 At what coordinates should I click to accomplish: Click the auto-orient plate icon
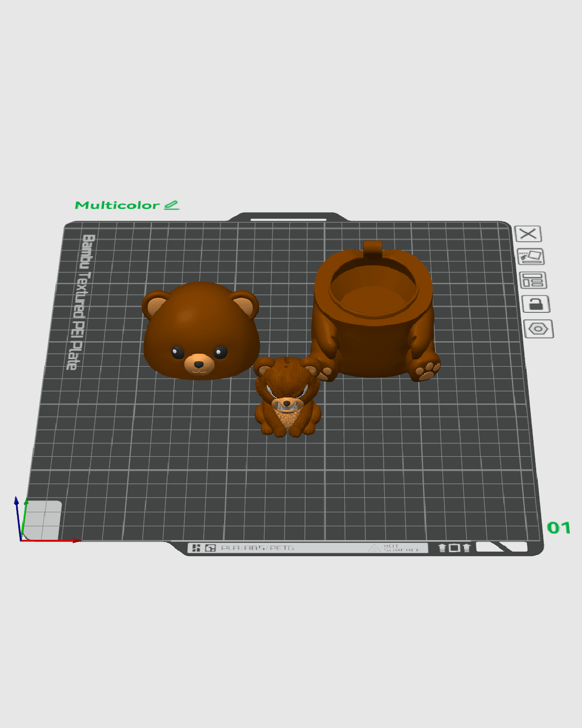point(531,257)
